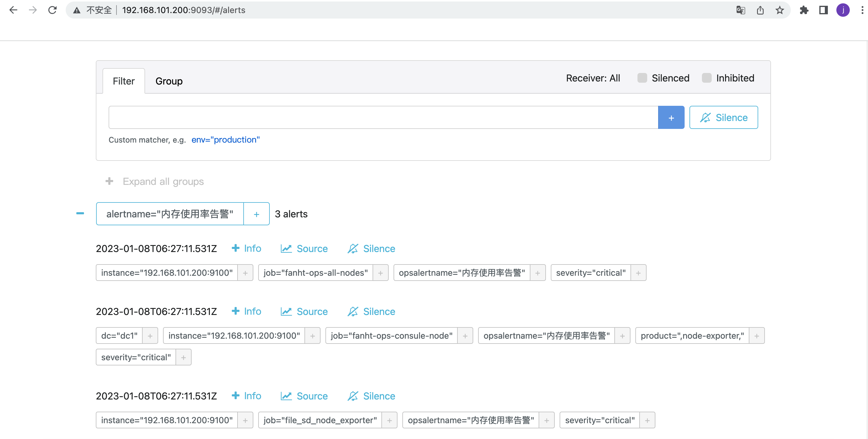This screenshot has width=868, height=439.
Task: Click the product=",node-exporter," label text
Action: pos(693,336)
